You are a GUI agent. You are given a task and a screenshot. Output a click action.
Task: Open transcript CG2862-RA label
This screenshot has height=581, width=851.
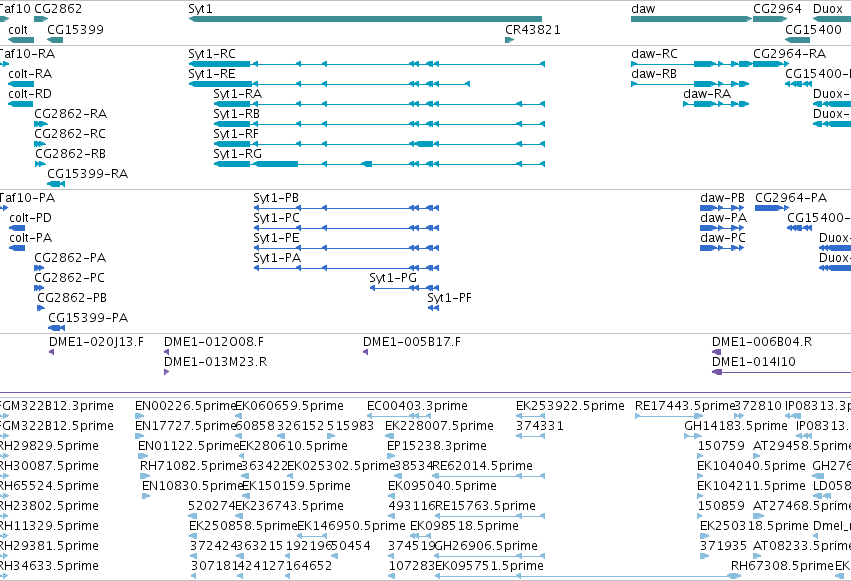[71, 114]
